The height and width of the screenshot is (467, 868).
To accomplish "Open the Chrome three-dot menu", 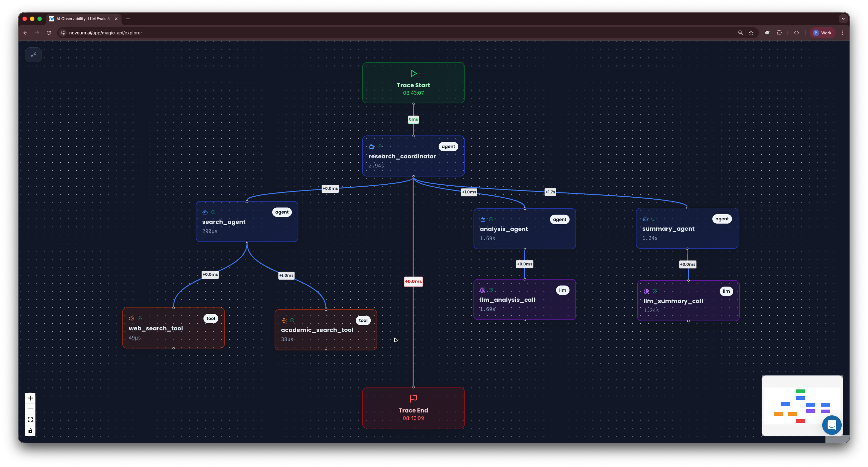I will click(x=842, y=33).
